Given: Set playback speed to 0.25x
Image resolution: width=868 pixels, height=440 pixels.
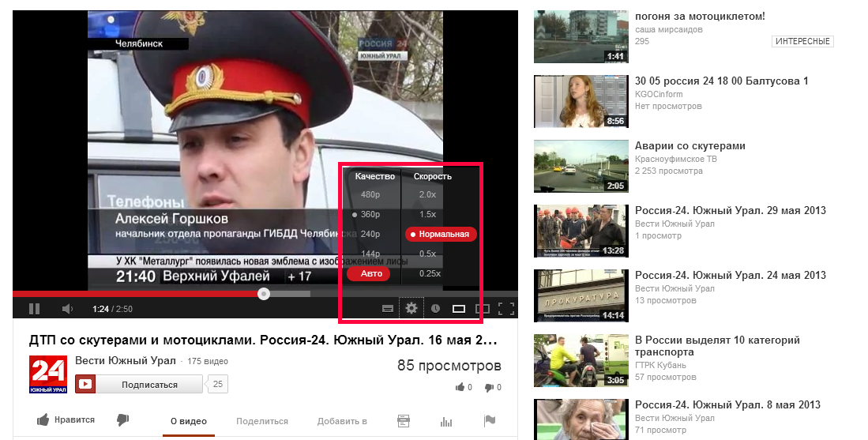Looking at the screenshot, I should (430, 273).
